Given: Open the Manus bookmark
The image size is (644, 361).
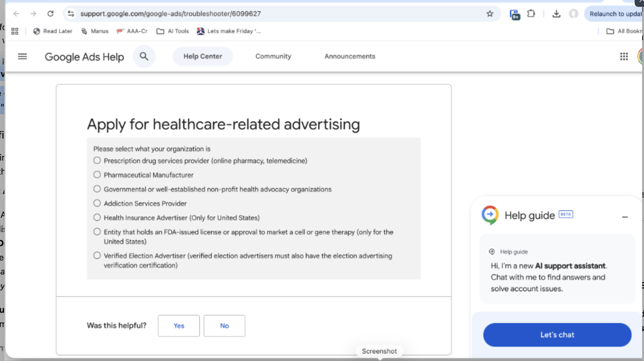Looking at the screenshot, I should tap(95, 31).
